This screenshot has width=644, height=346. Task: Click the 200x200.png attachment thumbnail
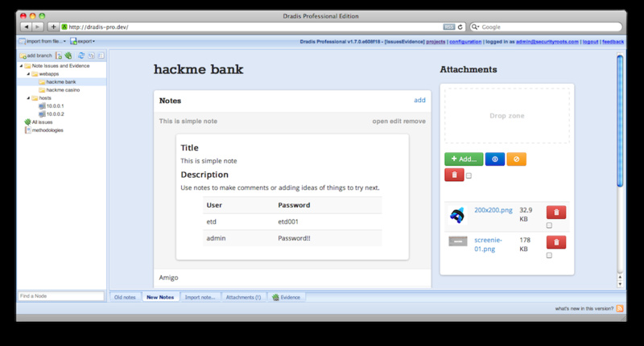point(457,215)
